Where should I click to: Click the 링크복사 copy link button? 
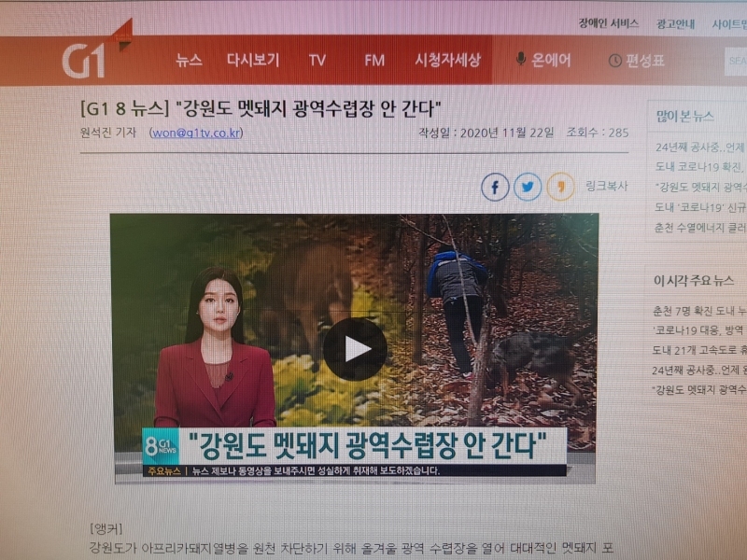tap(607, 187)
